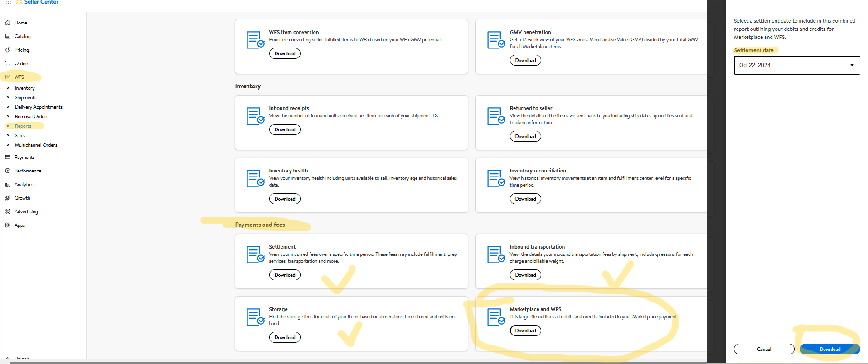Click the blue Download button in panel
Image resolution: width=868 pixels, height=364 pixels.
click(x=829, y=349)
